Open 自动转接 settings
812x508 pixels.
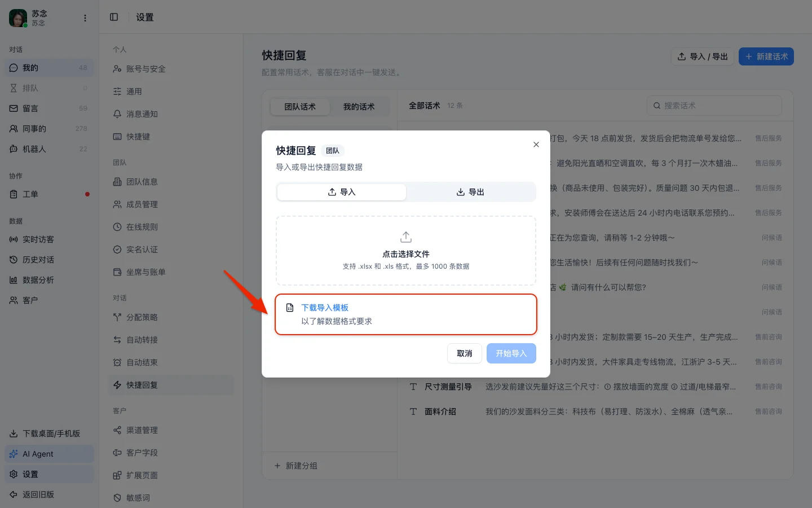(171, 340)
